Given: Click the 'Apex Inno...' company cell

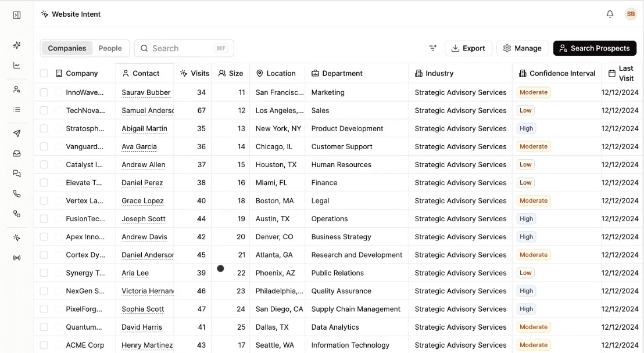Looking at the screenshot, I should coord(85,237).
